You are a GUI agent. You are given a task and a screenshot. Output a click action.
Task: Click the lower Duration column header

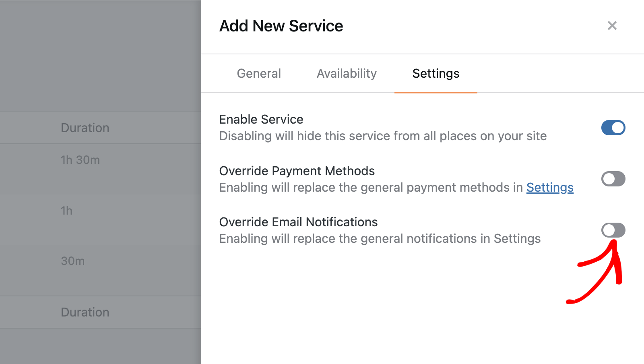tap(85, 312)
